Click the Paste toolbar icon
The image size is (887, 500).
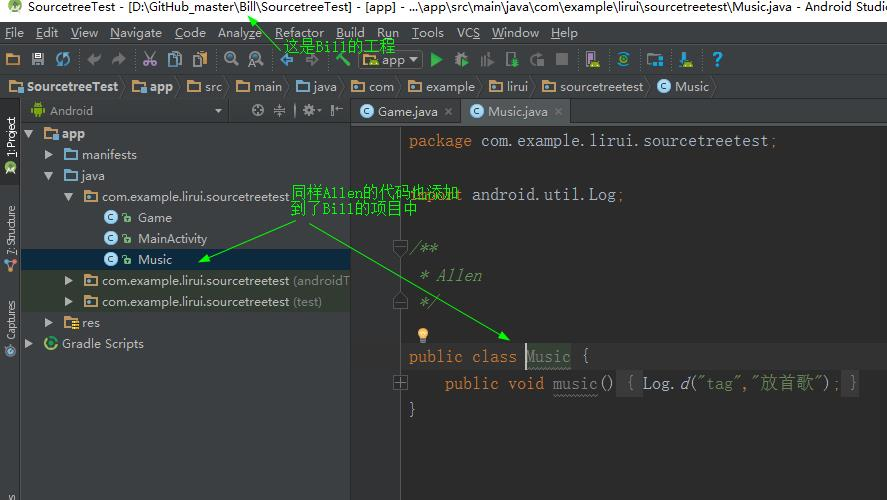(x=200, y=59)
